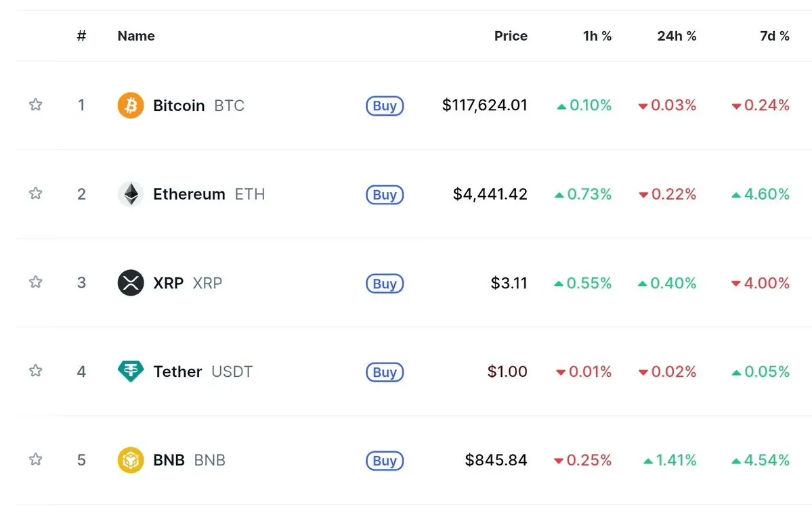Hit the Buy button for BNB
The width and height of the screenshot is (812, 523).
[385, 460]
